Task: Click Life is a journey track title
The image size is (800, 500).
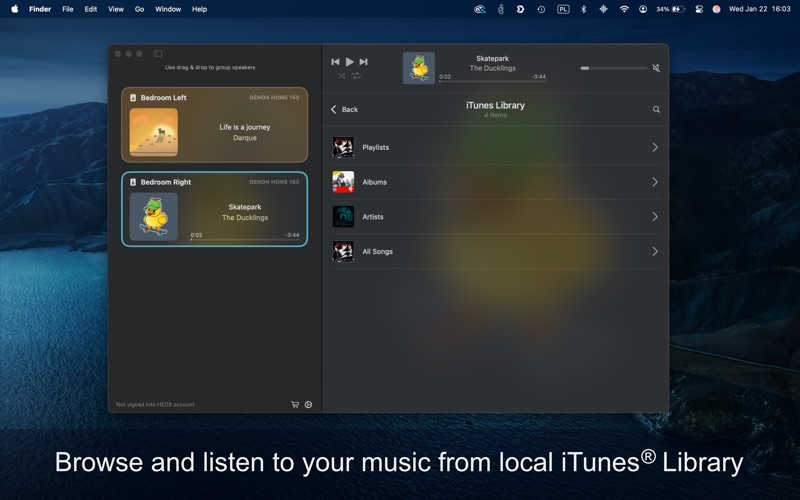Action: click(x=245, y=127)
